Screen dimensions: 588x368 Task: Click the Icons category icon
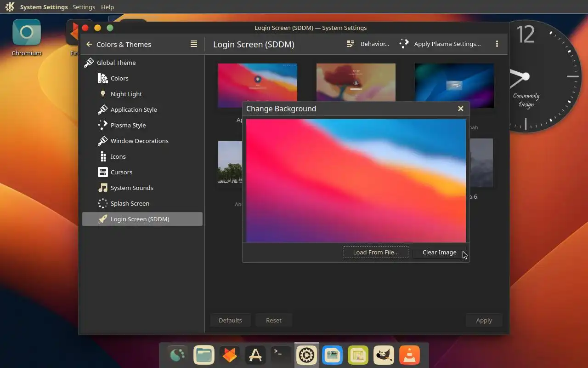coord(103,156)
